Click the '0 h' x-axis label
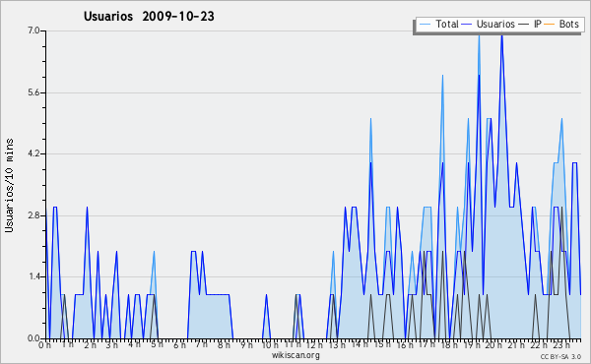This screenshot has width=591, height=364. 45,344
